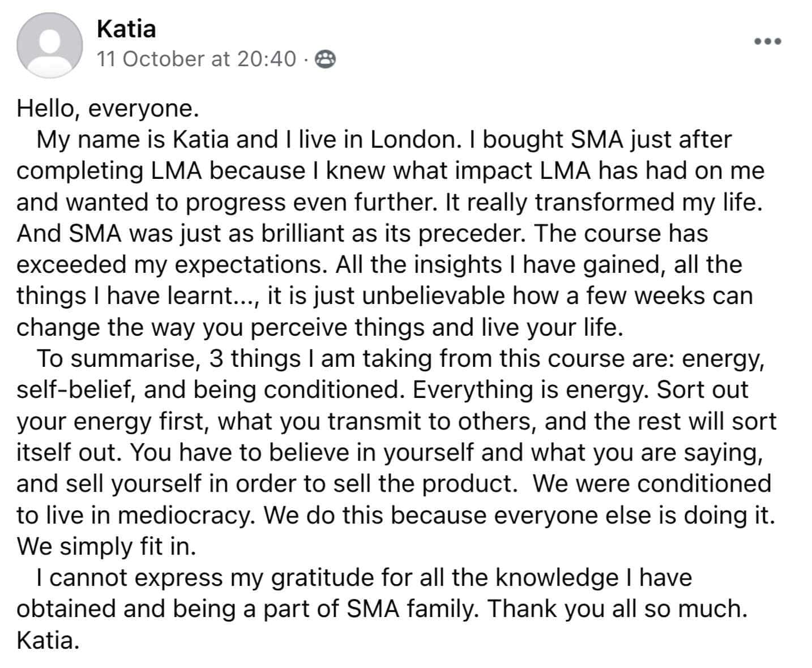Click the 'Thank you all so much.' sentence

coord(617,609)
